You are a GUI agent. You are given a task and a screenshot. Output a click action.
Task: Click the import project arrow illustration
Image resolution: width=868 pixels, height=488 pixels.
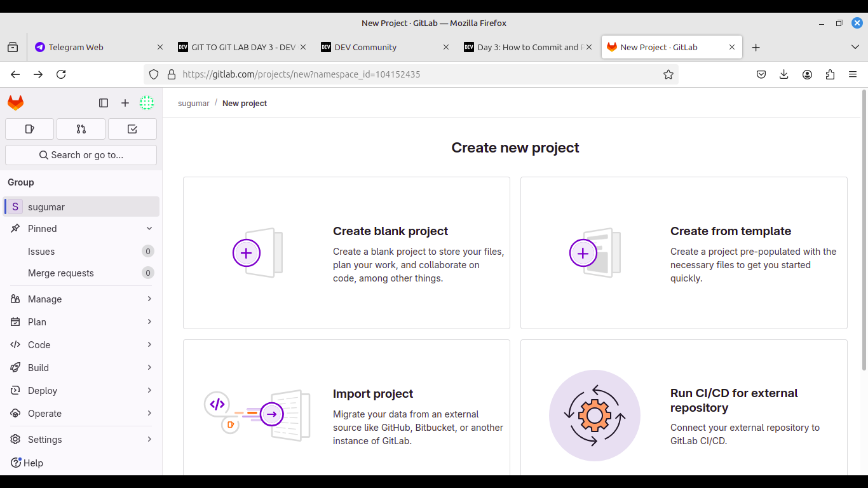click(x=257, y=416)
